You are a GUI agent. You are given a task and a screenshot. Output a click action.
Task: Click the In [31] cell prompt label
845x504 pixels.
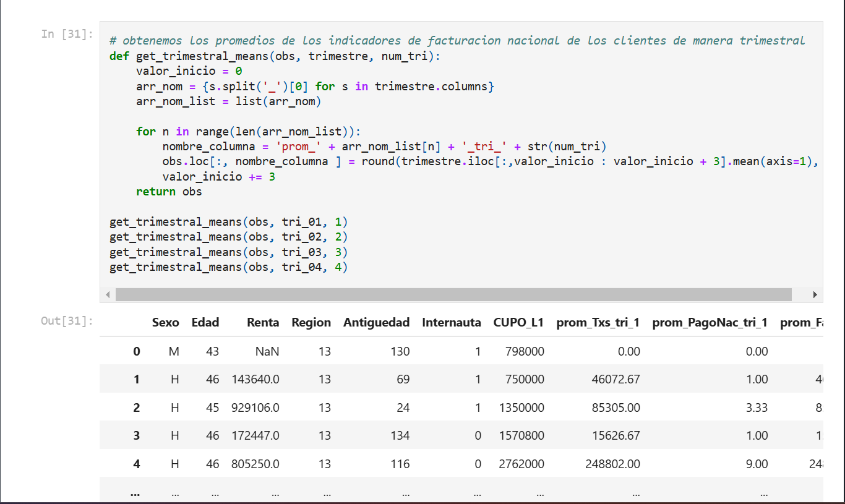pos(67,34)
